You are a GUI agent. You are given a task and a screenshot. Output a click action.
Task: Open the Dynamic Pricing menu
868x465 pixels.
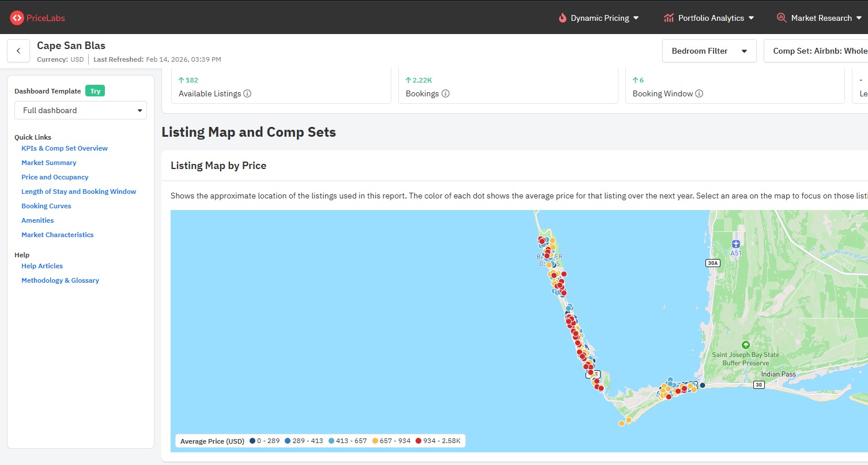599,18
